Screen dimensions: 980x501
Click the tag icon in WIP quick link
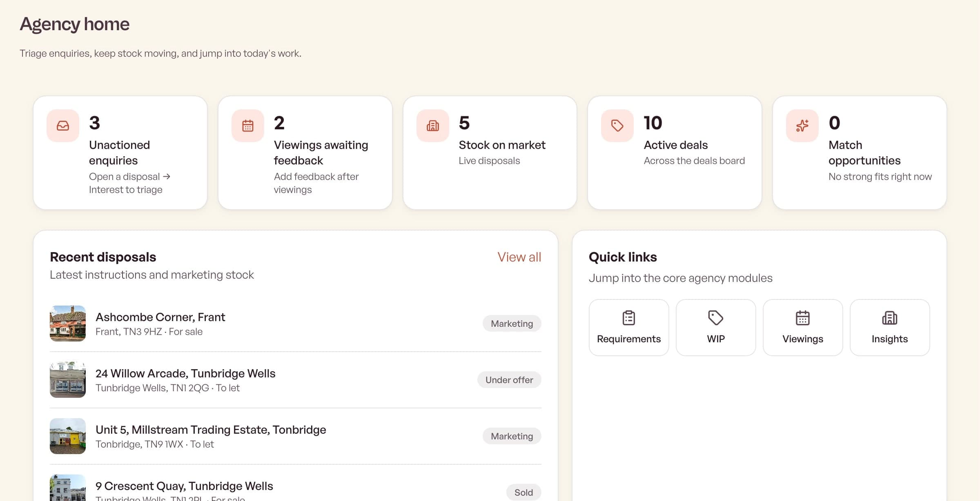click(716, 318)
